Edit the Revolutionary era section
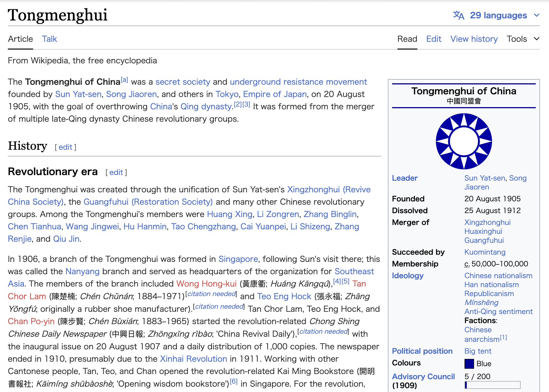The height and width of the screenshot is (392, 549). 116,172
